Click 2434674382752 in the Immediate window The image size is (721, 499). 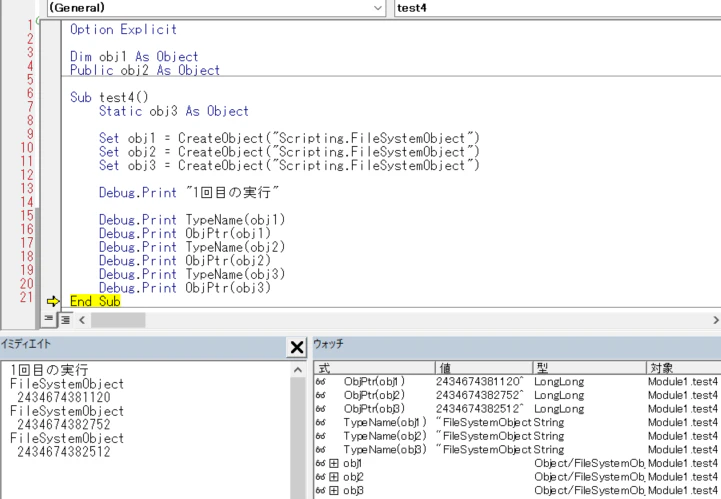pyautogui.click(x=64, y=424)
